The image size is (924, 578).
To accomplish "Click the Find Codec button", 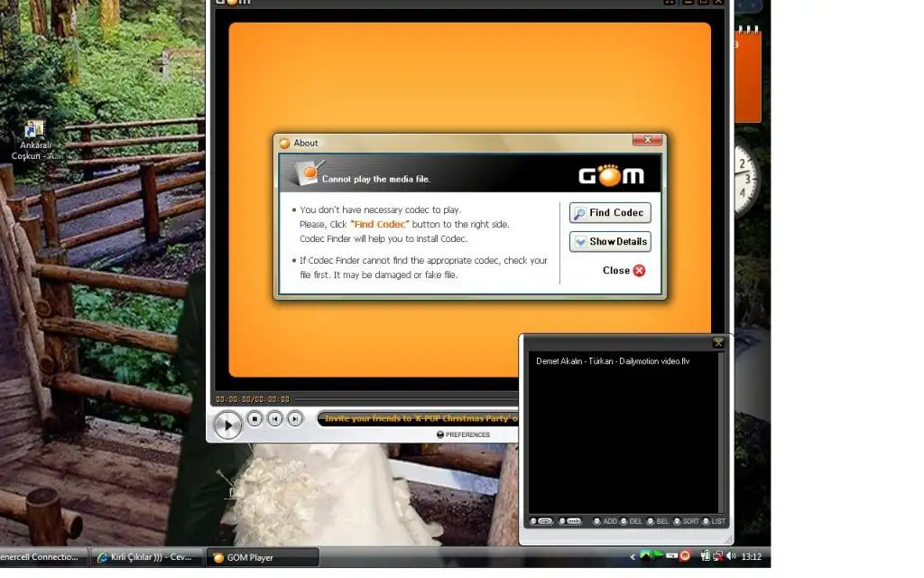I will 610,213.
